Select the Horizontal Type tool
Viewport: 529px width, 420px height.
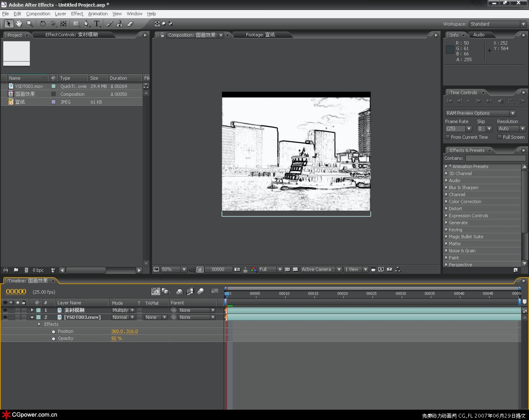(97, 24)
